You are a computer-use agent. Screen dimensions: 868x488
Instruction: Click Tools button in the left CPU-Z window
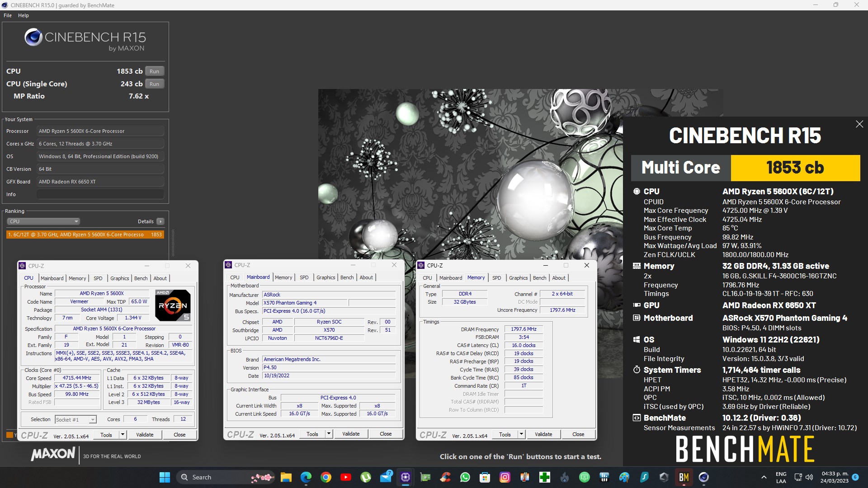pos(106,435)
